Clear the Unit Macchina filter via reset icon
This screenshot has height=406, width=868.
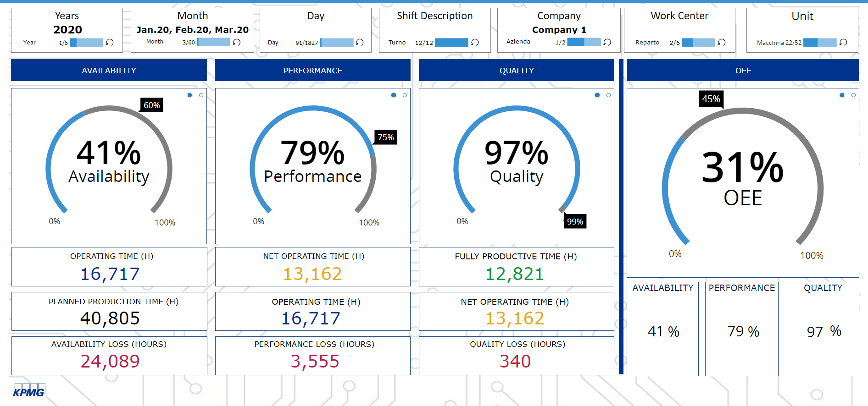coord(843,42)
